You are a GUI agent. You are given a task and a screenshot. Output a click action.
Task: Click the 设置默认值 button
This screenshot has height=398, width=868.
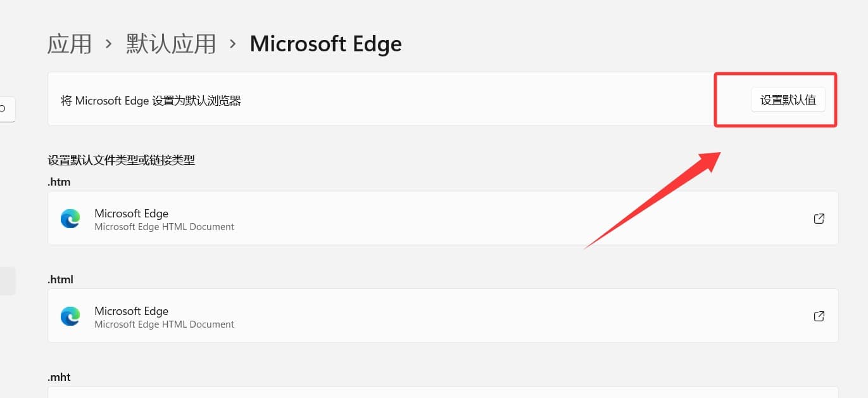pos(788,100)
